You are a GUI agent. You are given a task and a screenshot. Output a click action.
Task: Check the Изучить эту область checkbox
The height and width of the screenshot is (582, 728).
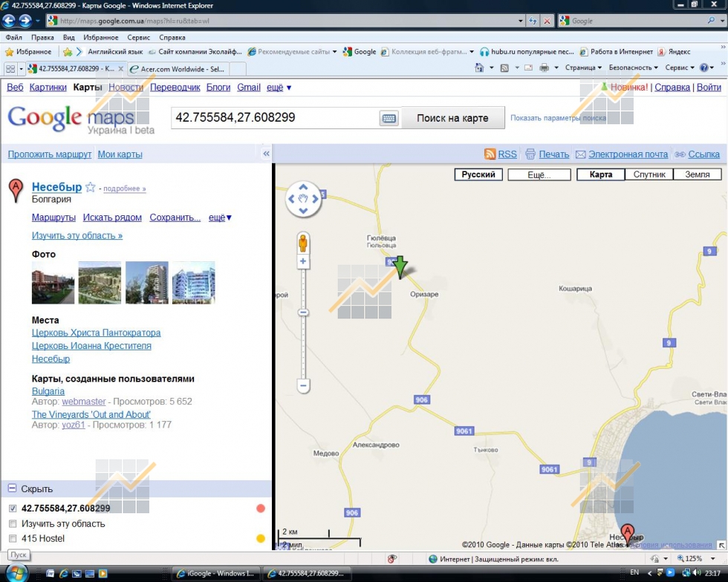(13, 524)
